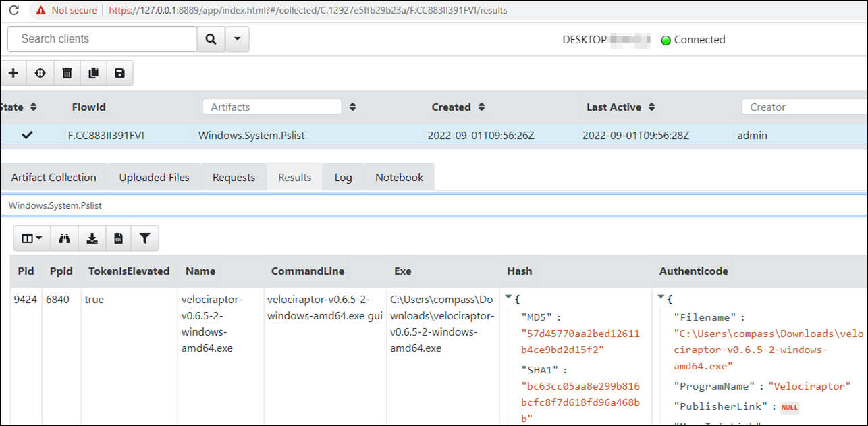
Task: Click the Creator filter input field
Action: point(805,107)
